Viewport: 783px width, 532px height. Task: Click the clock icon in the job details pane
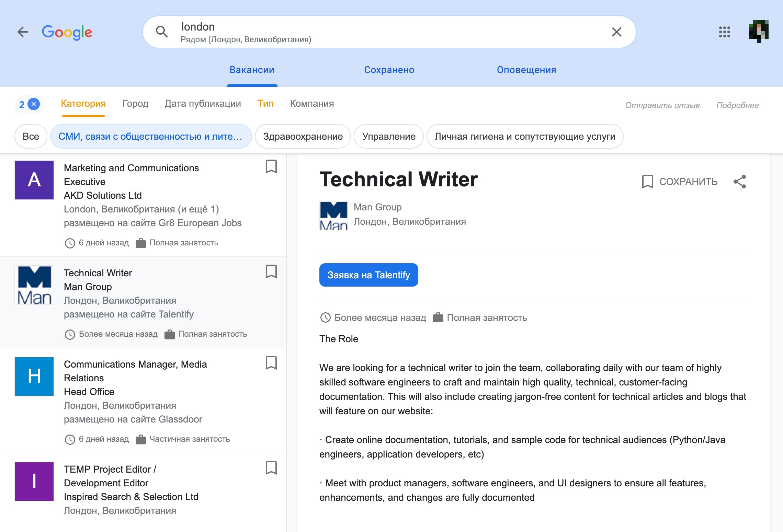tap(325, 317)
